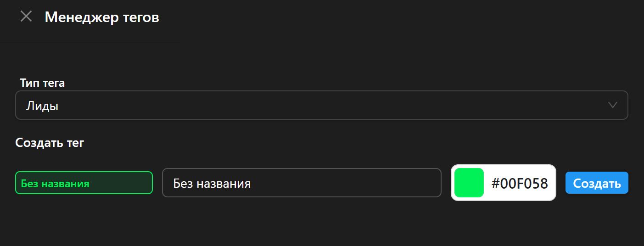Open the "Лиды" tag type combo box

tap(321, 105)
